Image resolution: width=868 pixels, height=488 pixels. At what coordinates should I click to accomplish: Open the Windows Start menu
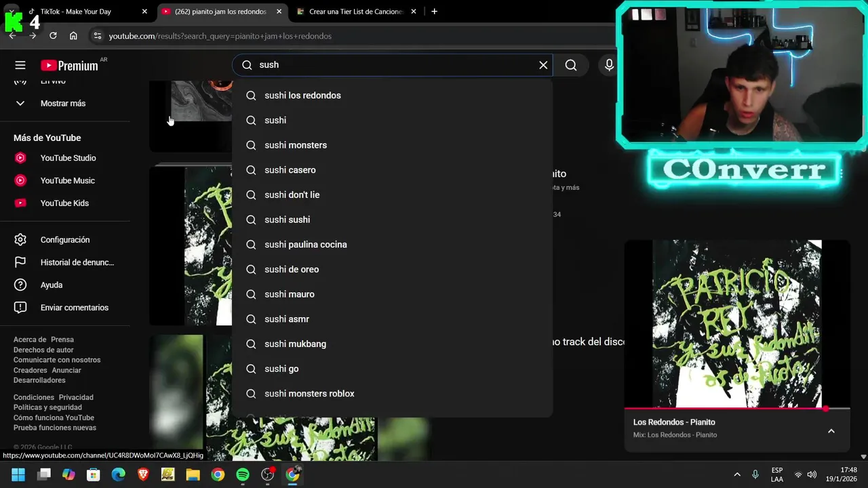click(18, 474)
